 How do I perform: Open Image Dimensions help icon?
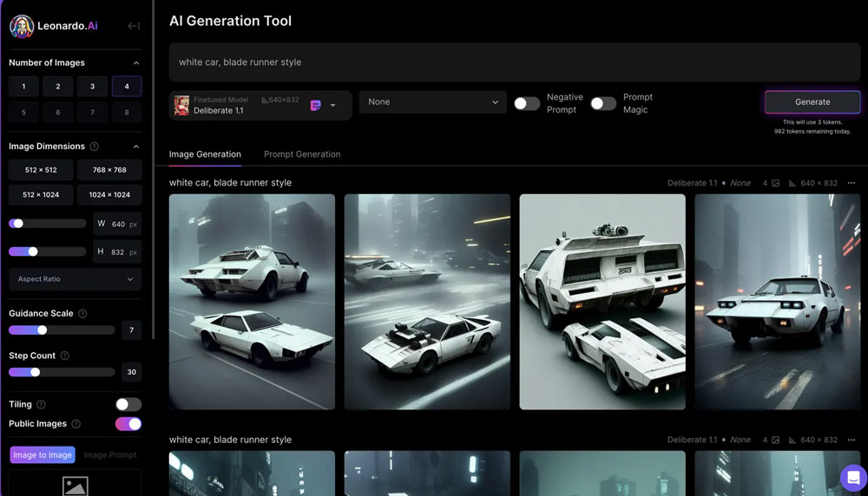pos(94,147)
